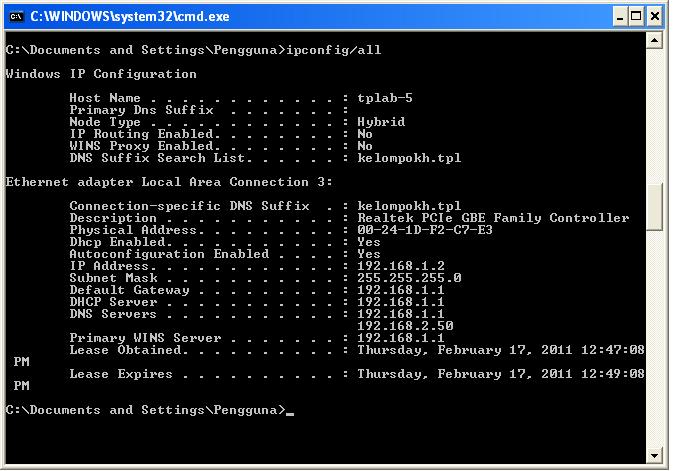Click the scrollbar up arrow
680x471 pixels.
click(654, 41)
